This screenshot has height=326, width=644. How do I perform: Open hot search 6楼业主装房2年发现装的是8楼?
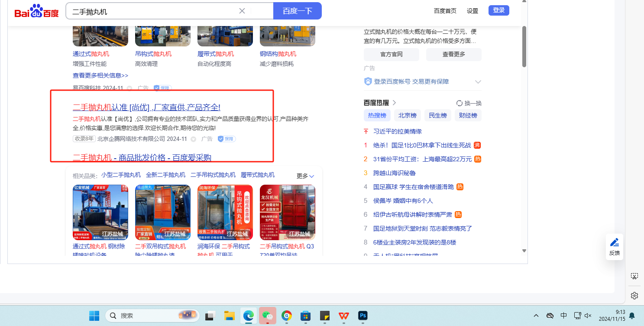[x=415, y=242]
